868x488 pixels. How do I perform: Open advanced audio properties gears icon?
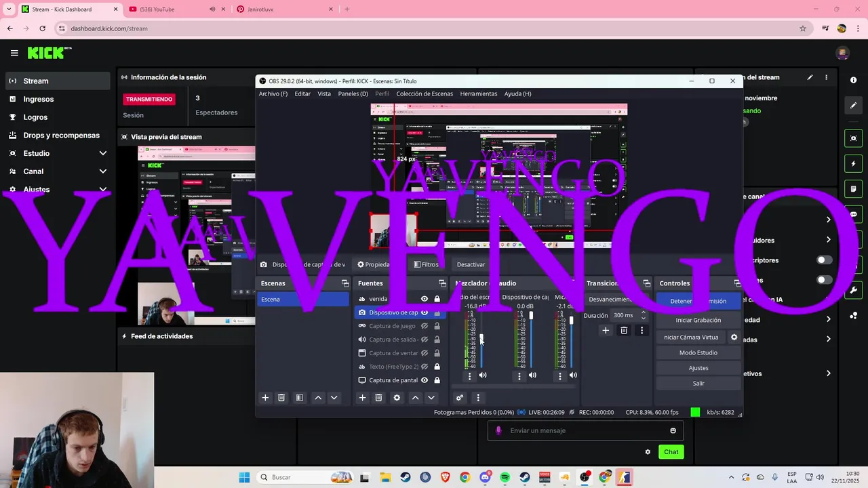[460, 398]
